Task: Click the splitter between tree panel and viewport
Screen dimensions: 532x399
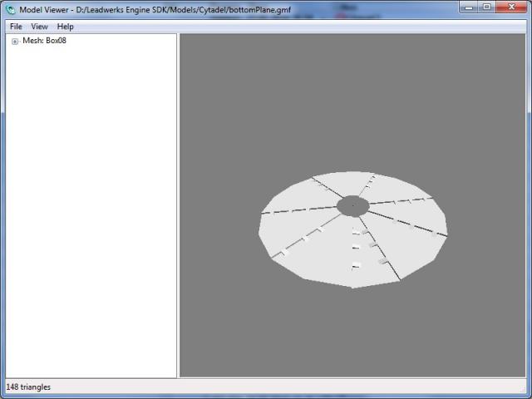Action: click(x=179, y=208)
